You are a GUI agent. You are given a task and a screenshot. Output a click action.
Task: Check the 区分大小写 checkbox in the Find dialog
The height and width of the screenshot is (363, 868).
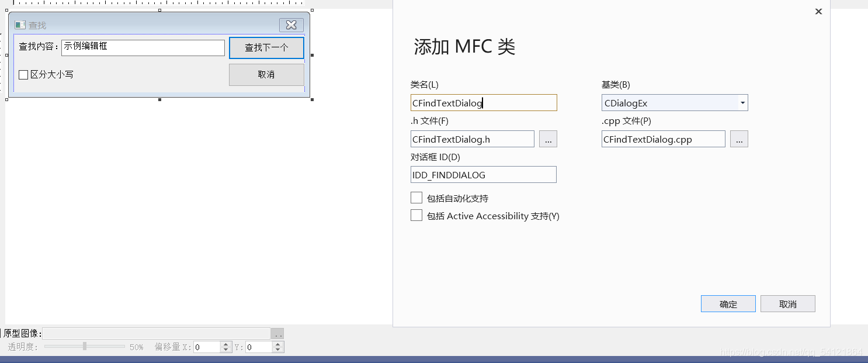23,74
